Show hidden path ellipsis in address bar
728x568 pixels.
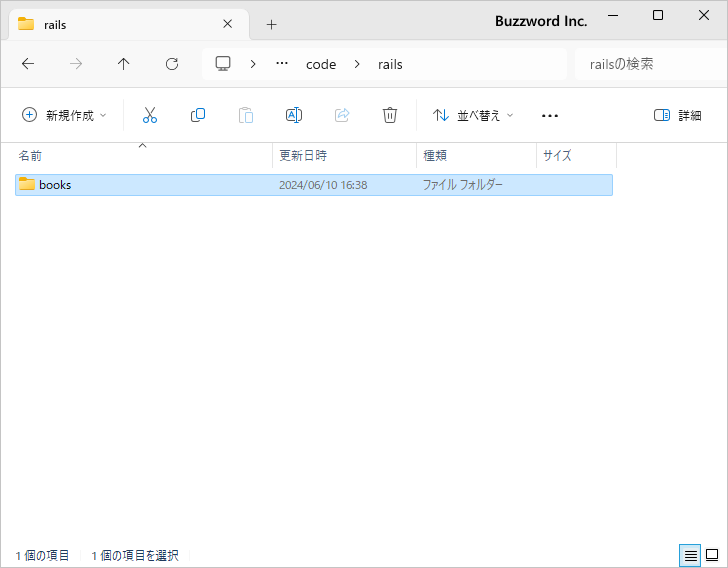282,64
